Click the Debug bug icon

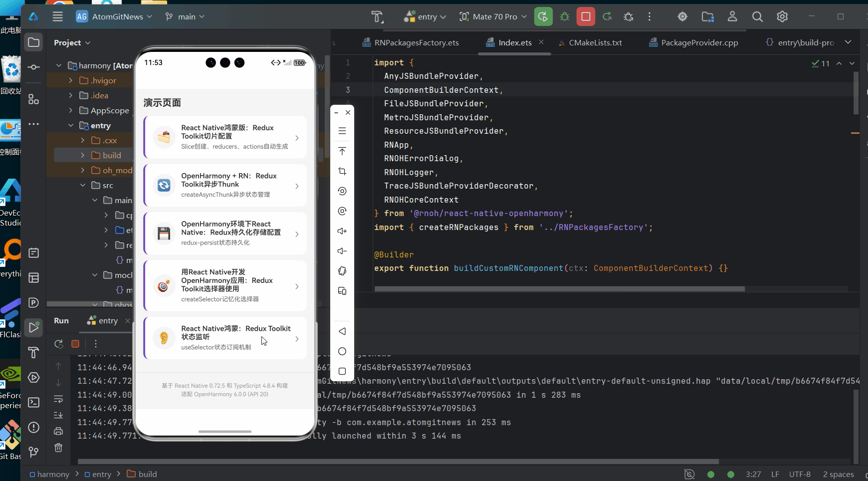click(565, 16)
